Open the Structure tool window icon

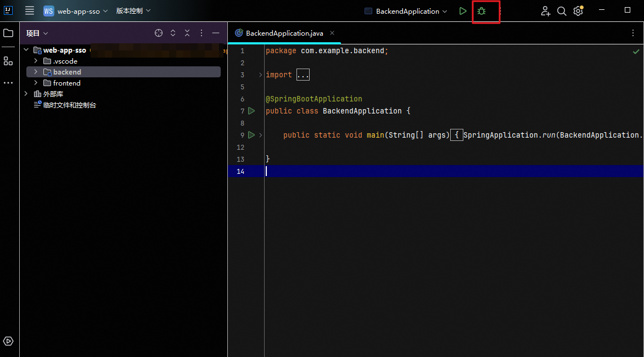(x=8, y=61)
